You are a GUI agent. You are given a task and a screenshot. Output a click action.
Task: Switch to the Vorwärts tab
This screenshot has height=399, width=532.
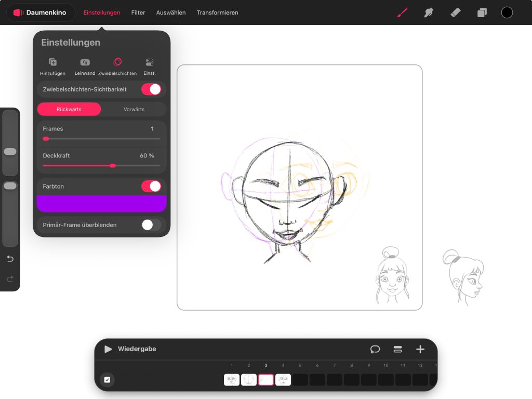point(134,109)
